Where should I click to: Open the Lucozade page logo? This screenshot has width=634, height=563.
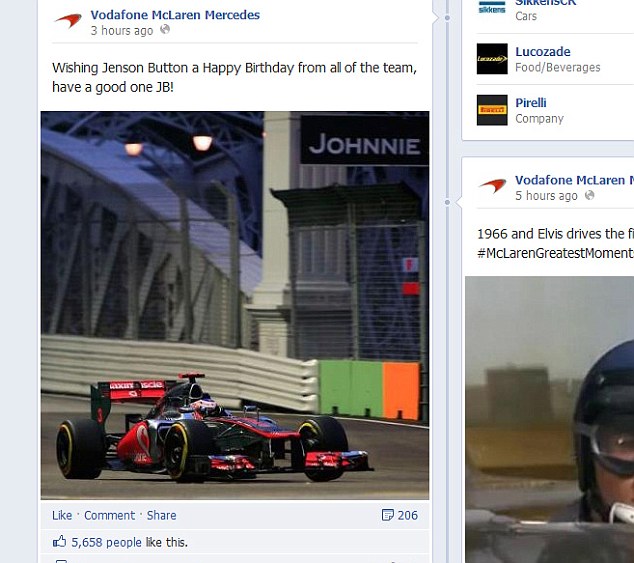492,59
